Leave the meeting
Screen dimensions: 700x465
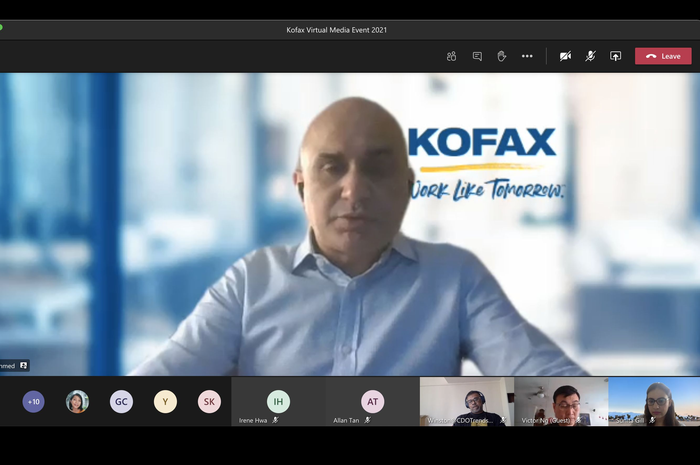(663, 56)
